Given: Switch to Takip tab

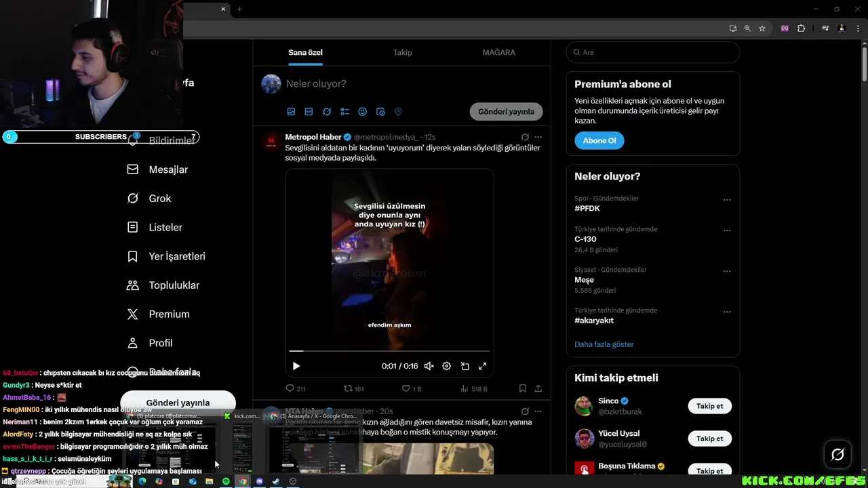Looking at the screenshot, I should (403, 52).
